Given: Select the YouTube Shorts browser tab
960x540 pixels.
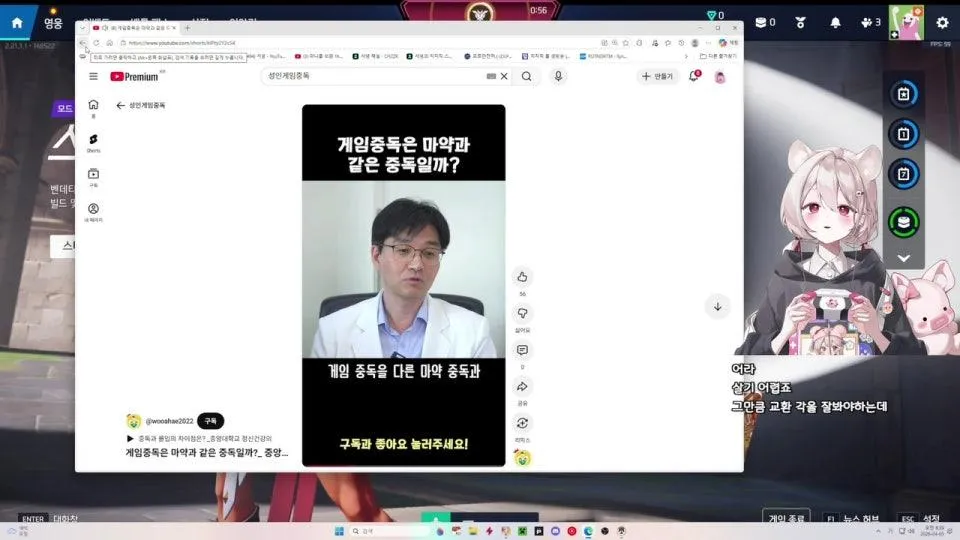Looking at the screenshot, I should point(134,28).
